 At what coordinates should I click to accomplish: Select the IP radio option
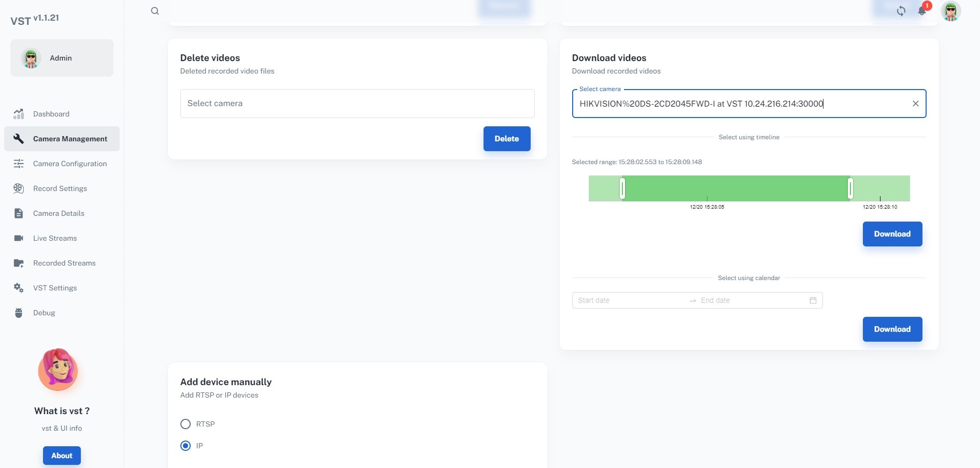(186, 446)
